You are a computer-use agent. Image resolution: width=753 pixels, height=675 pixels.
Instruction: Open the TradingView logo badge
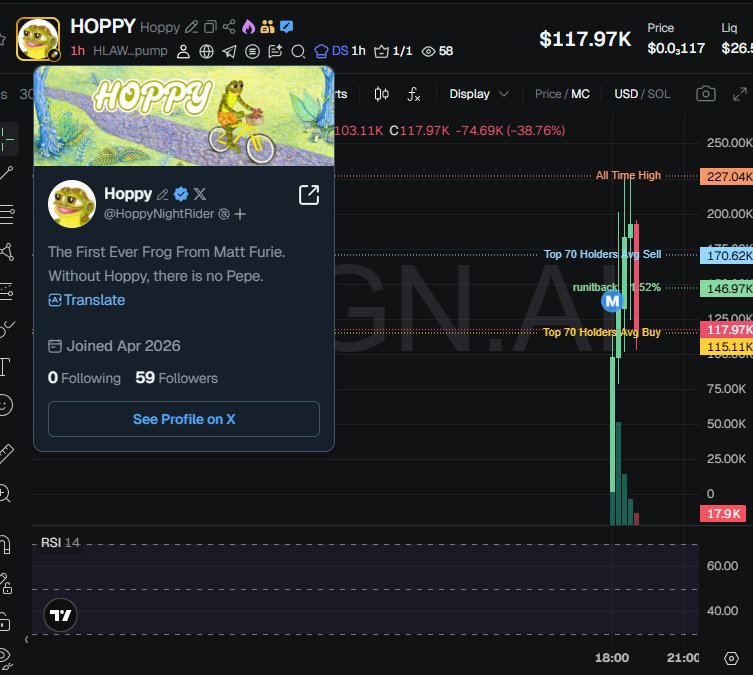61,615
